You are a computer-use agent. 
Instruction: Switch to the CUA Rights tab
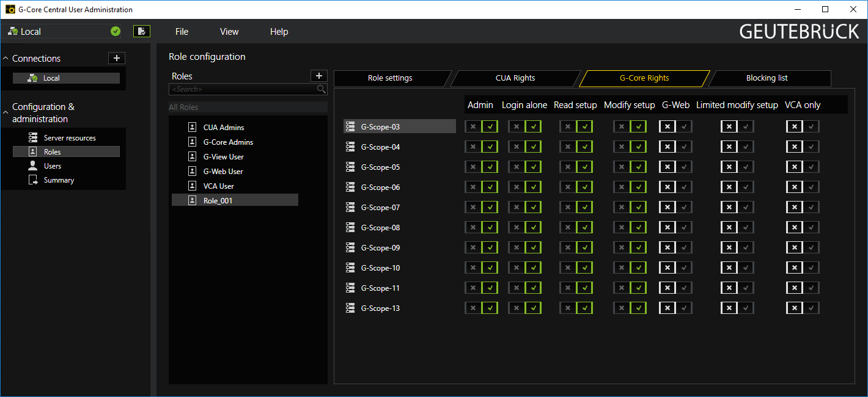[515, 78]
